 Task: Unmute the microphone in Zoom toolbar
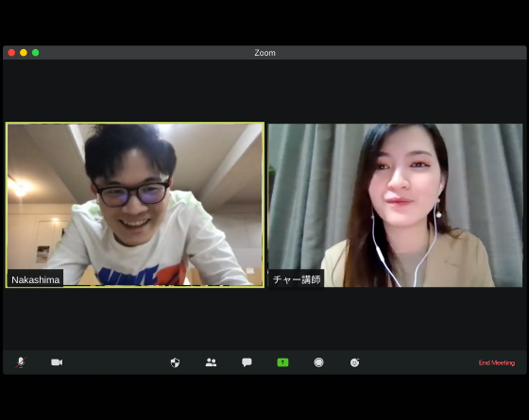(21, 362)
